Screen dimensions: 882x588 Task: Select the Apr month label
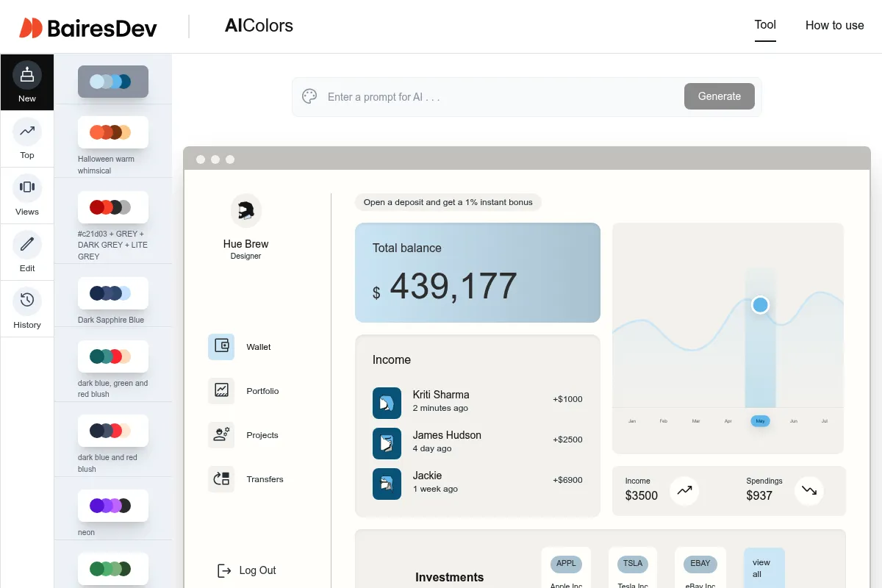click(728, 421)
